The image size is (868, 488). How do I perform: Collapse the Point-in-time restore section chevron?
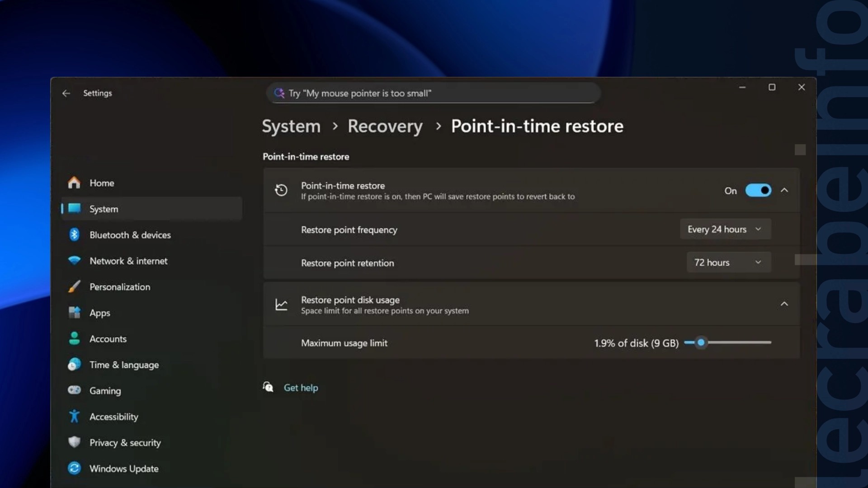[x=784, y=190]
